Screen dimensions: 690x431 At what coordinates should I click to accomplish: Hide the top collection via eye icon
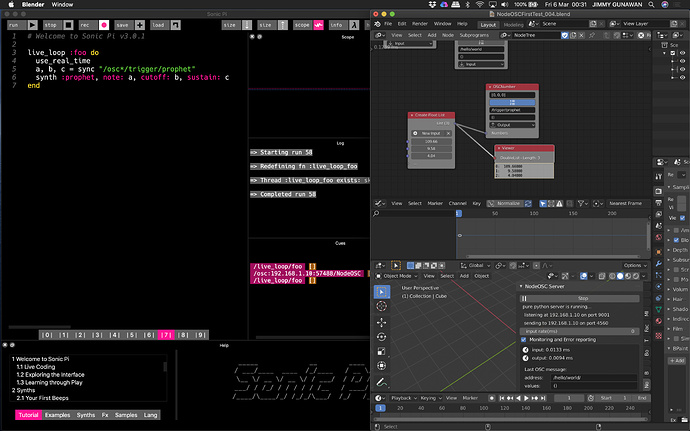(x=683, y=53)
